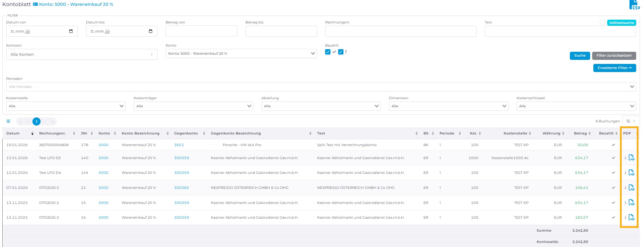Screen dimensions: 644x247
Task: Click the list menu icon above table
Action: (8, 121)
